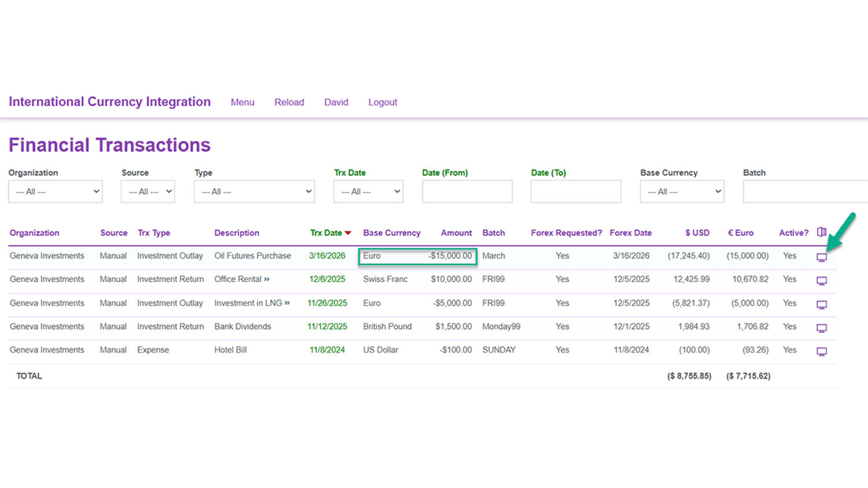Click the 10,670.82 Euro value
The height and width of the screenshot is (488, 868).
point(751,279)
